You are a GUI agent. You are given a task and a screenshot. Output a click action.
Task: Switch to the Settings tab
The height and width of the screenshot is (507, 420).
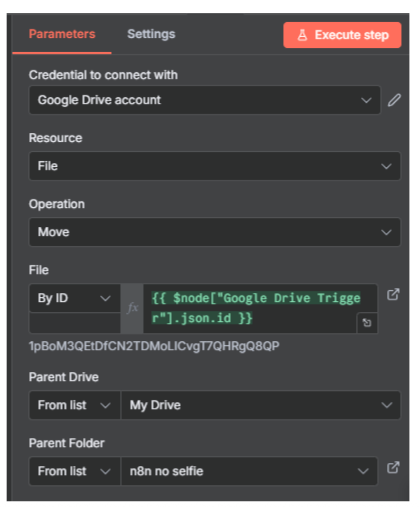[151, 34]
